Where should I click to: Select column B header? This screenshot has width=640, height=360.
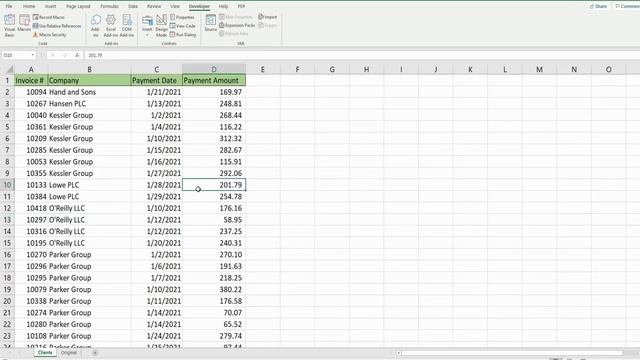89,69
